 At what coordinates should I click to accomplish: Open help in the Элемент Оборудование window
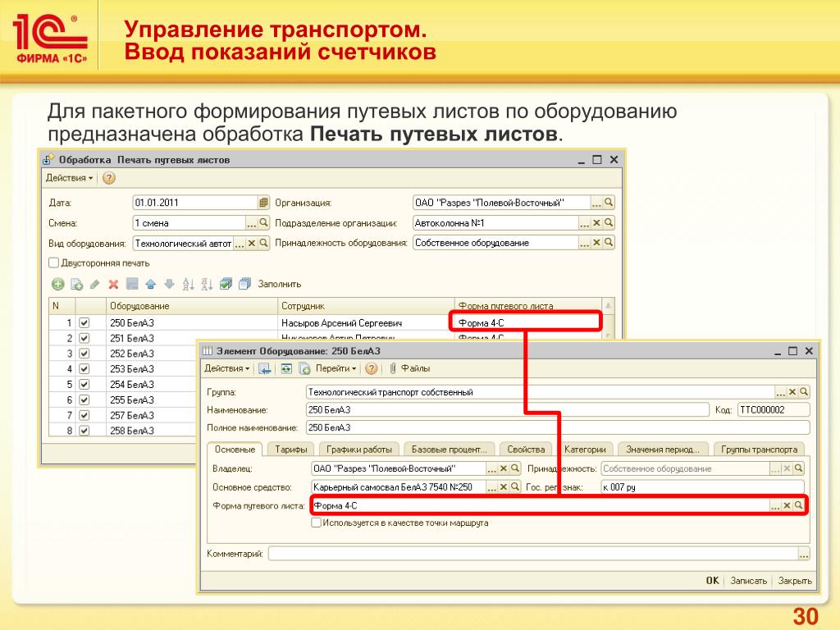372,368
